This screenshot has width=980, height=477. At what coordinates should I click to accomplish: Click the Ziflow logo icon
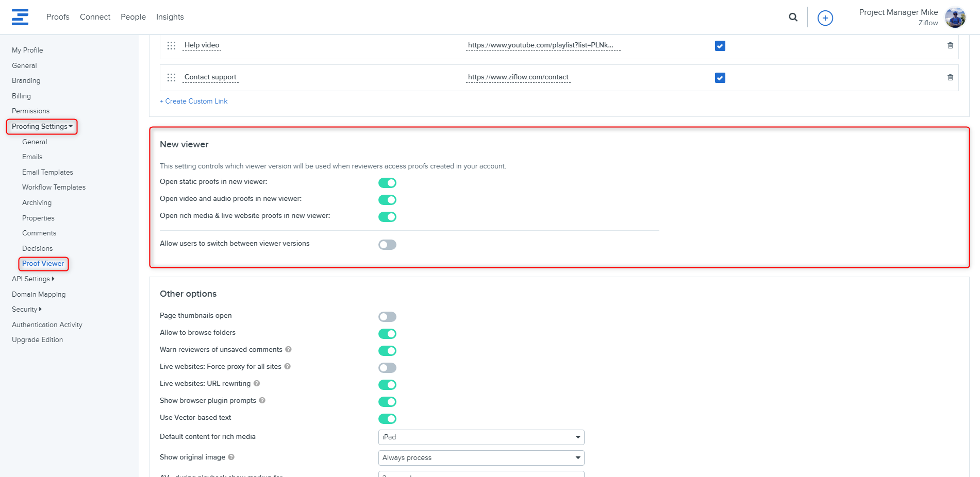20,17
